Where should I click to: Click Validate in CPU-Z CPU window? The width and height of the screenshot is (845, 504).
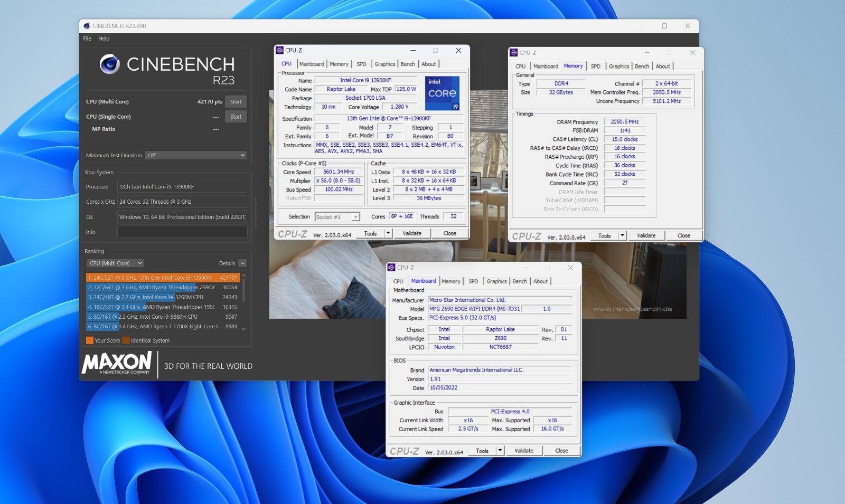pos(412,233)
